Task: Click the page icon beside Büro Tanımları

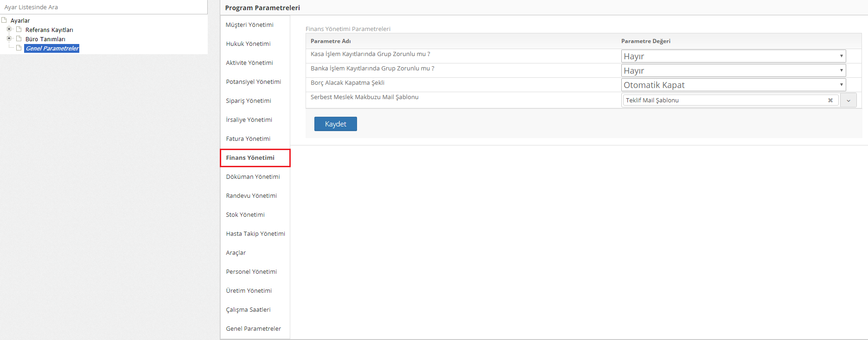Action: click(x=19, y=39)
